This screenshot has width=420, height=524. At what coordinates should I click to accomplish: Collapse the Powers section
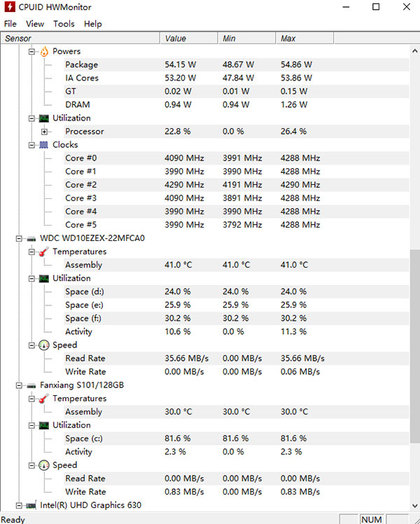tap(31, 51)
